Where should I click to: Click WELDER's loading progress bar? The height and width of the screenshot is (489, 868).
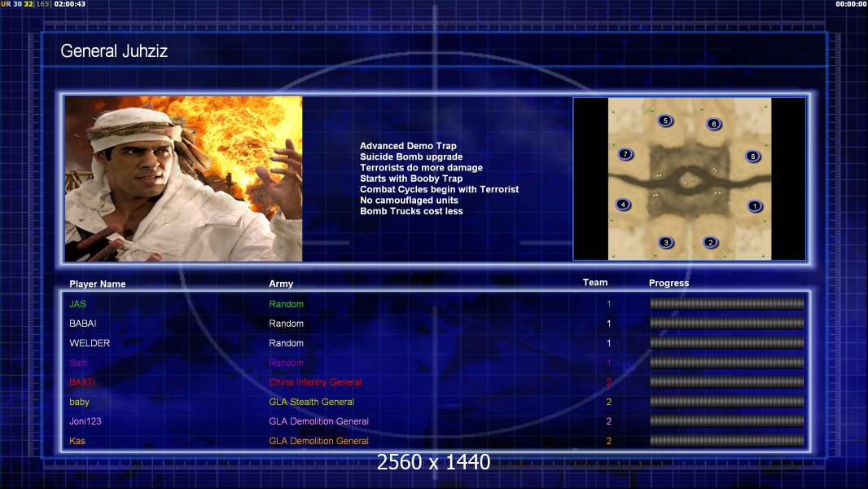click(x=727, y=343)
